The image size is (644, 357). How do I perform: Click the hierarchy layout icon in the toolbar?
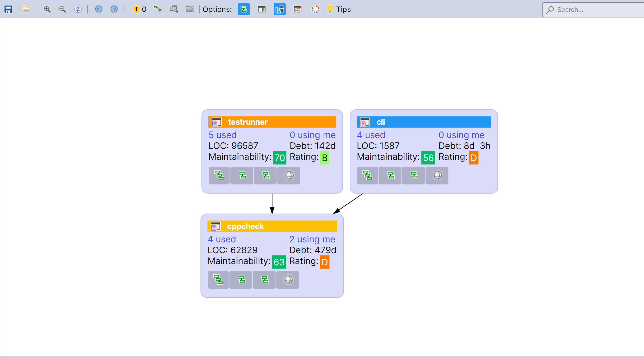[x=158, y=9]
